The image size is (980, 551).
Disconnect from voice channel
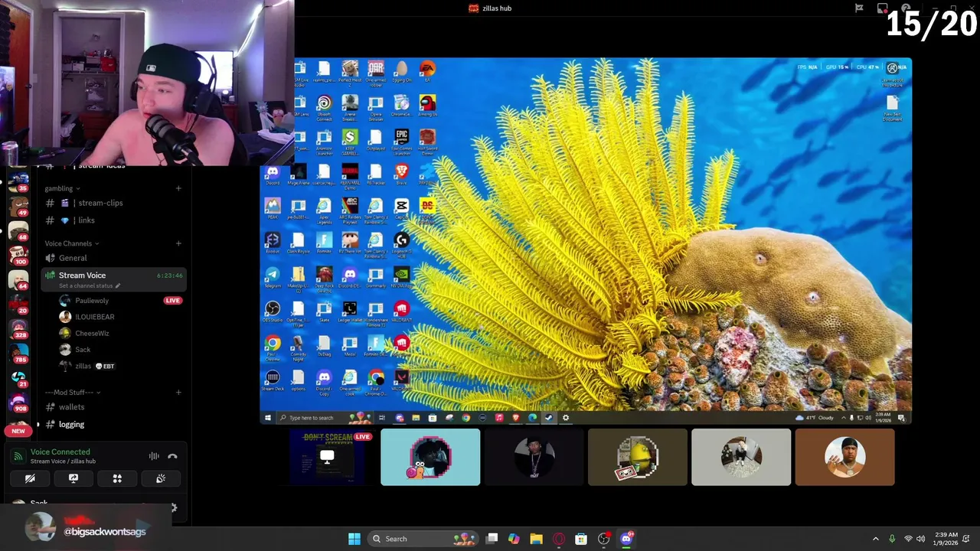tap(172, 456)
